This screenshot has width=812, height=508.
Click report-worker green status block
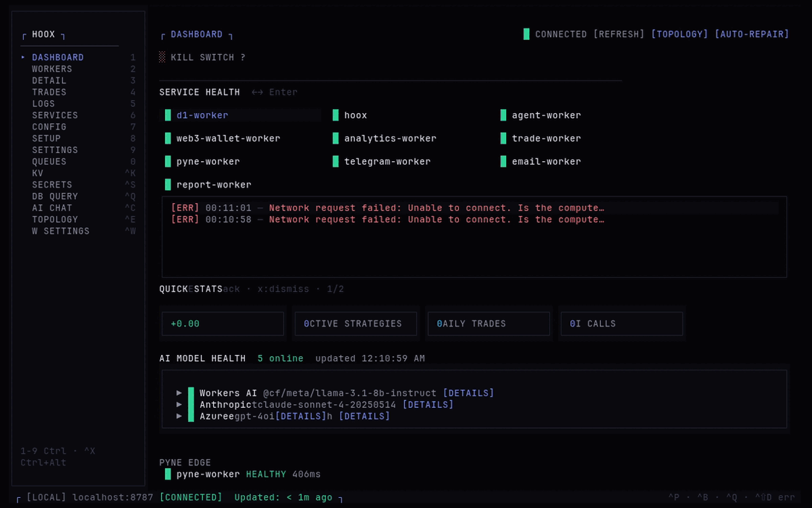tap(168, 184)
